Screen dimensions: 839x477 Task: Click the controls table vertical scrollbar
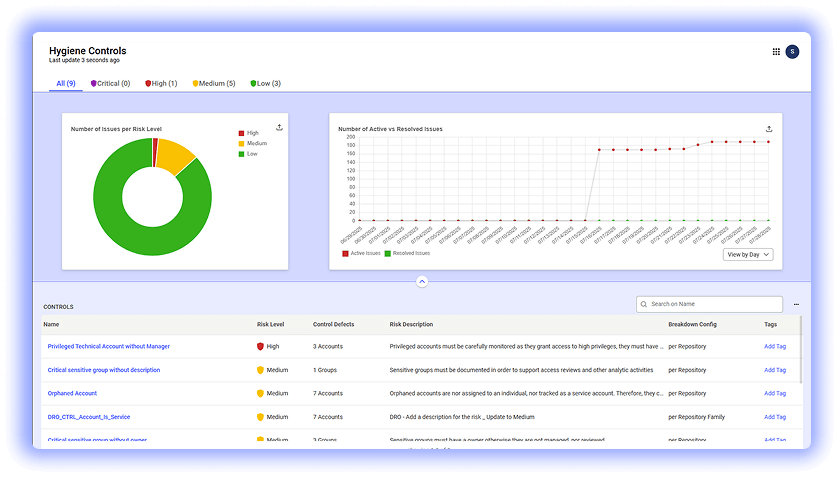tap(800, 350)
